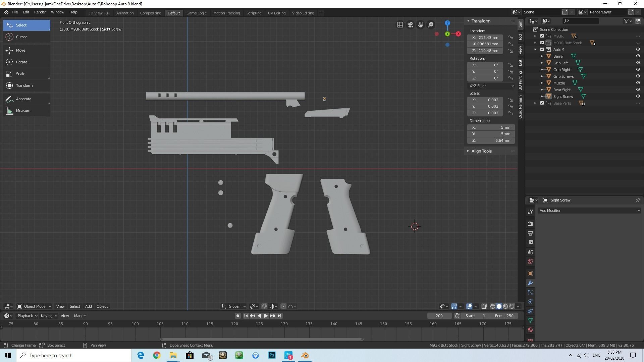The height and width of the screenshot is (362, 644).
Task: Hide the Muzzle object in outliner
Action: point(638,83)
